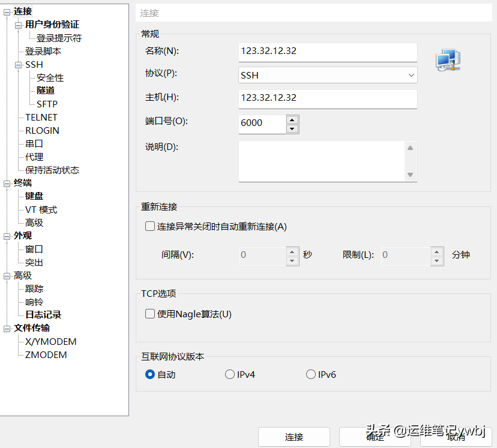
Task: Increase port number with the up stepper arrow
Action: click(291, 119)
